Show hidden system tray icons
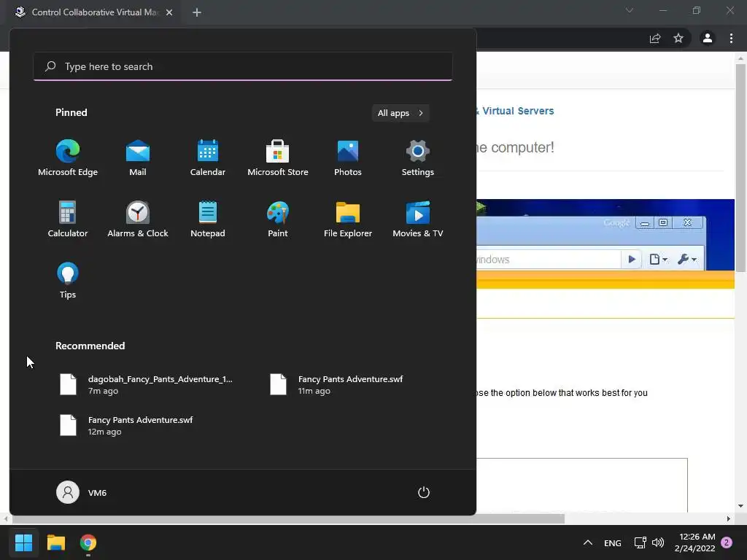The width and height of the screenshot is (747, 560). [x=588, y=542]
